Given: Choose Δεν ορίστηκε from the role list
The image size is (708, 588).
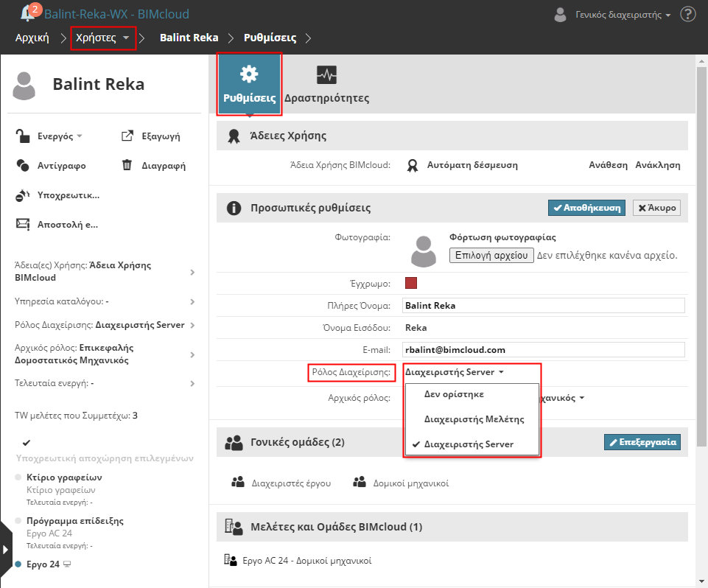Looking at the screenshot, I should (x=472, y=394).
